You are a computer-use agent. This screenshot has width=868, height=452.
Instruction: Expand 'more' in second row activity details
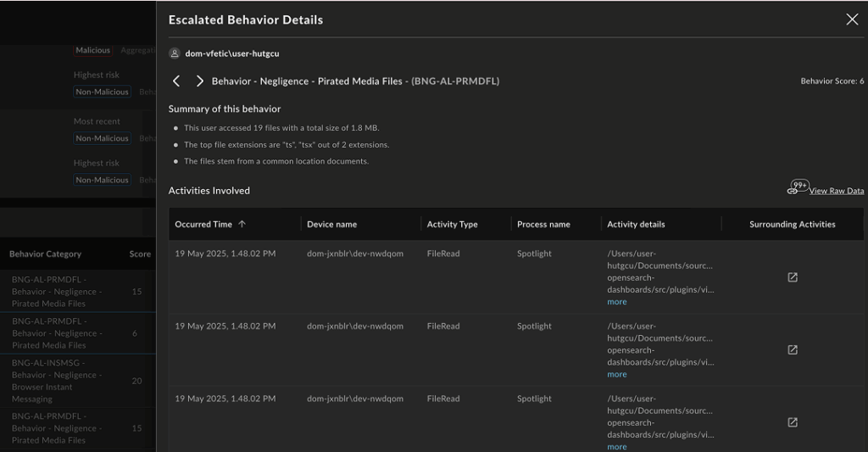tap(617, 374)
